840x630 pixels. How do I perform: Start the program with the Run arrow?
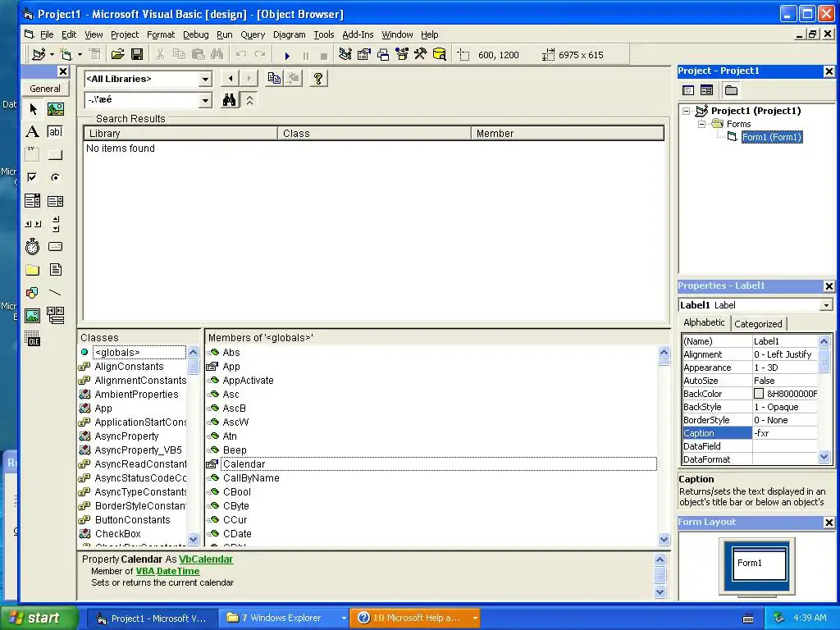(287, 55)
